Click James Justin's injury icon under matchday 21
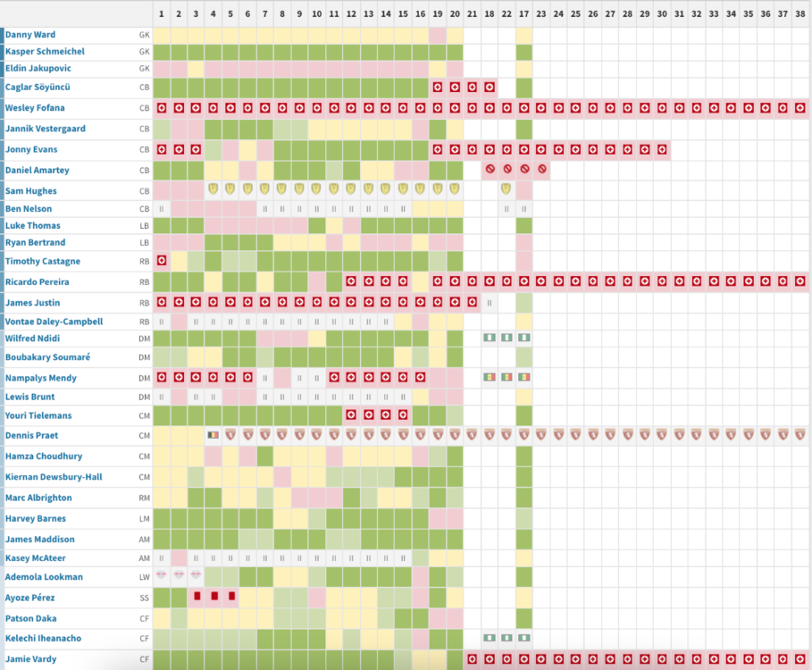812x670 pixels. tap(472, 302)
